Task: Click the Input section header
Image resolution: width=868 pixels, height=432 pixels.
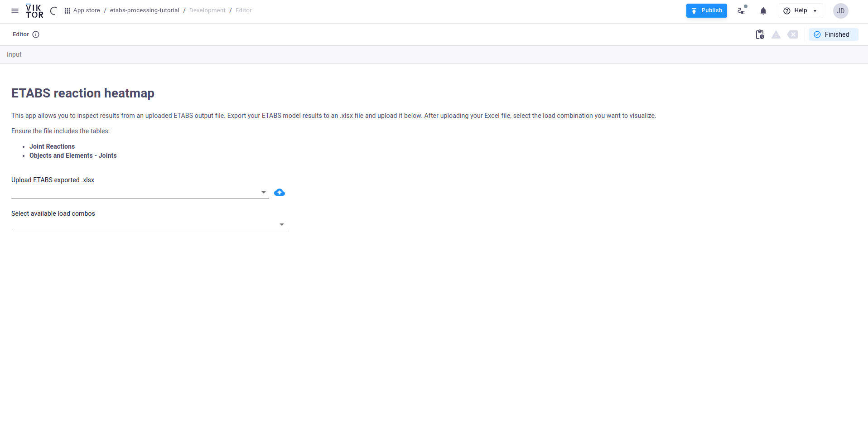Action: tap(14, 54)
